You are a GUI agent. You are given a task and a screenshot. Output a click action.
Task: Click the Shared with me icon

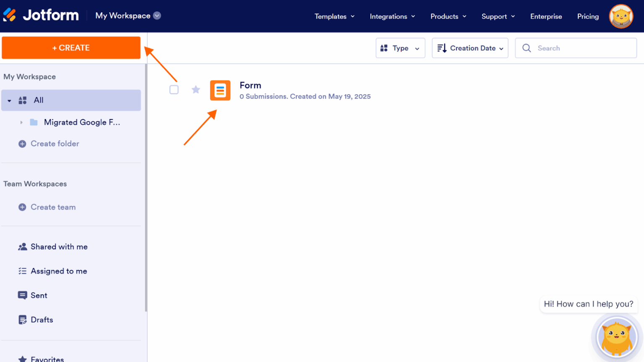click(x=22, y=247)
